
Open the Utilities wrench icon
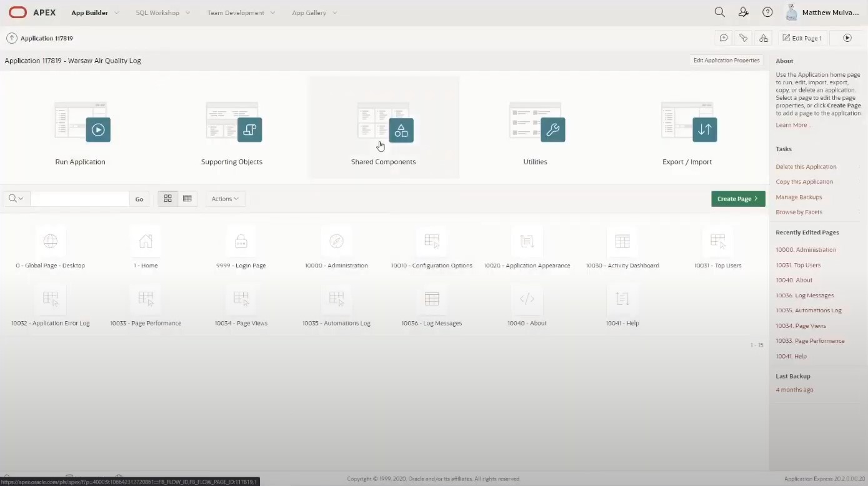537,122
